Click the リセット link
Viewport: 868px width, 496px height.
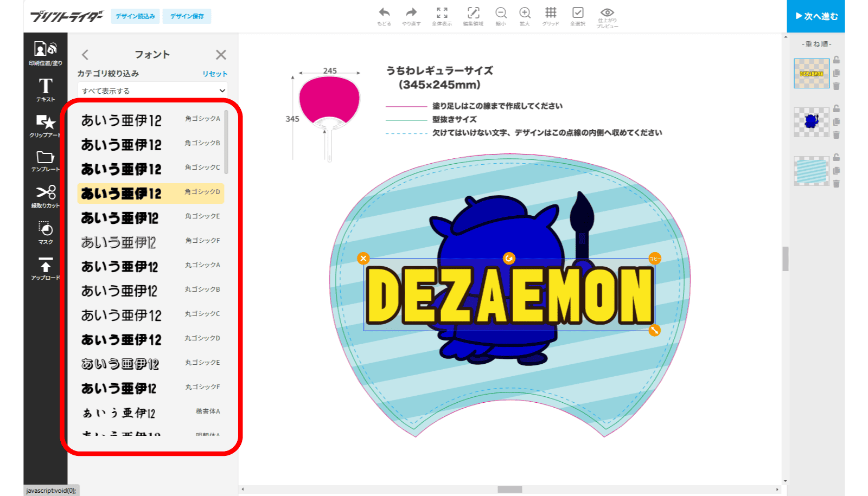(x=215, y=74)
